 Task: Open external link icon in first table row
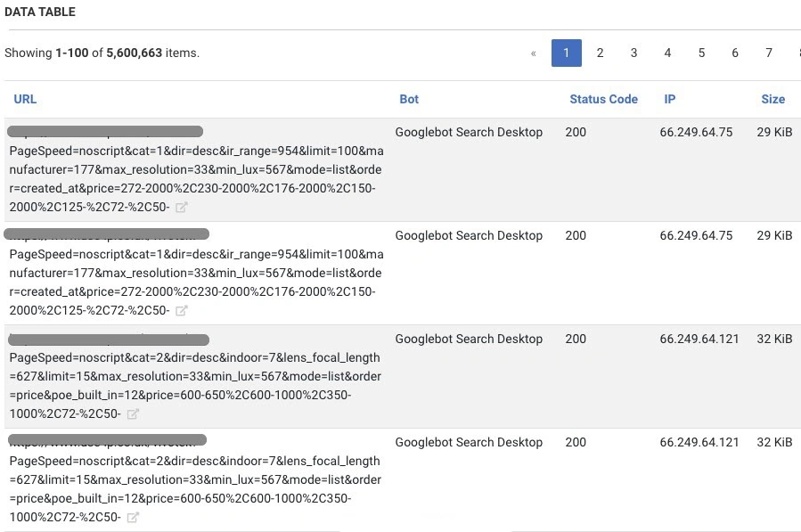181,208
